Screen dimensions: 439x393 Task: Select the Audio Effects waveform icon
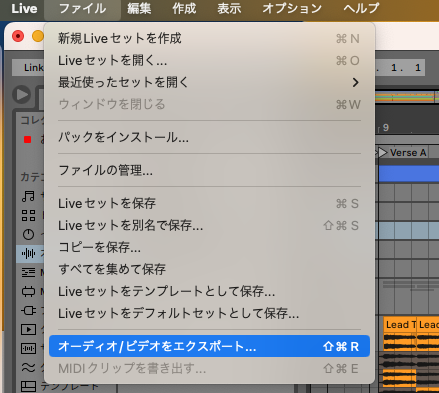click(x=28, y=254)
